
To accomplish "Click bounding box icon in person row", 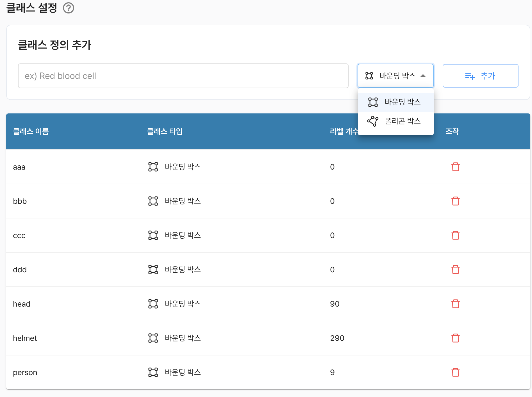I will 153,372.
